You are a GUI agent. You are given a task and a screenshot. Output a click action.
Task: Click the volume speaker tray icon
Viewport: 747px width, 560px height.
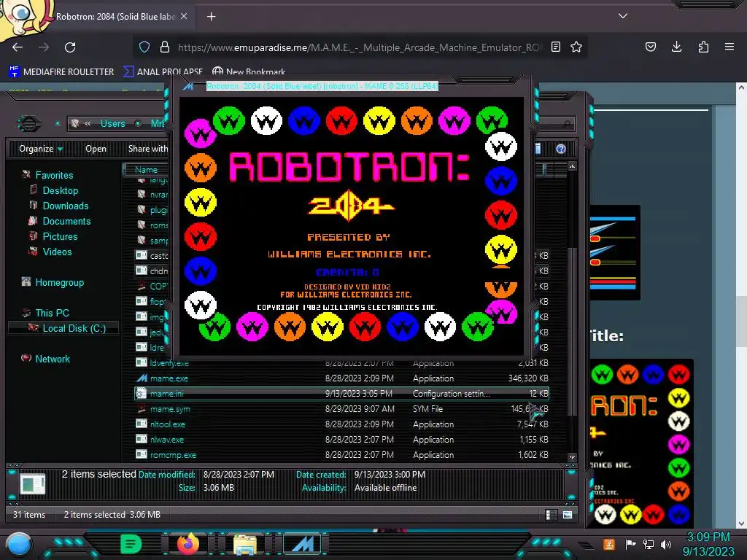667,544
